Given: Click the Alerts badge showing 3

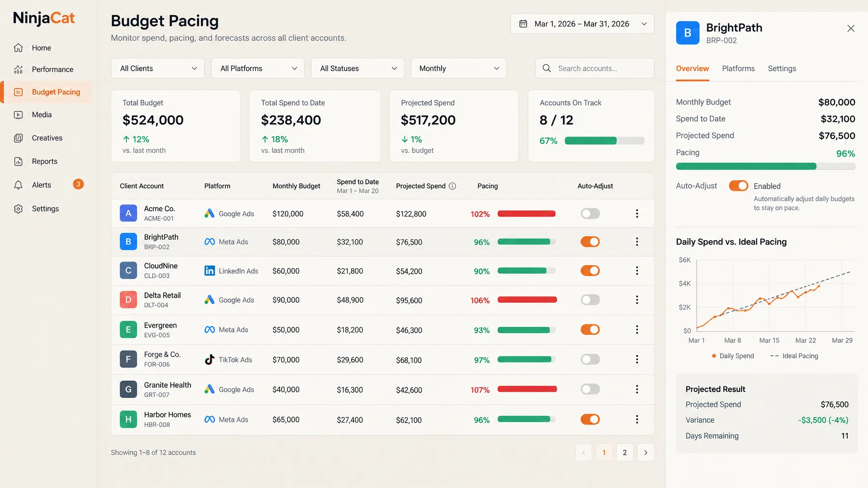Looking at the screenshot, I should (78, 184).
